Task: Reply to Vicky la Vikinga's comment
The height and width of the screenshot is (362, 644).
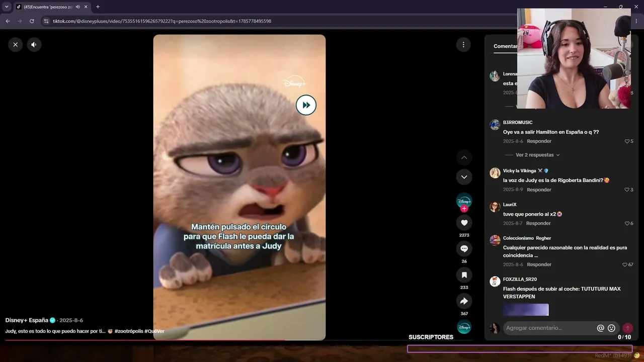Action: [539, 190]
